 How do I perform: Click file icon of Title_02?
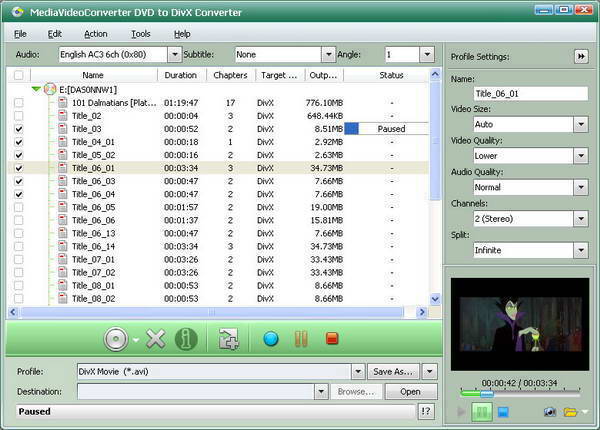coord(63,116)
